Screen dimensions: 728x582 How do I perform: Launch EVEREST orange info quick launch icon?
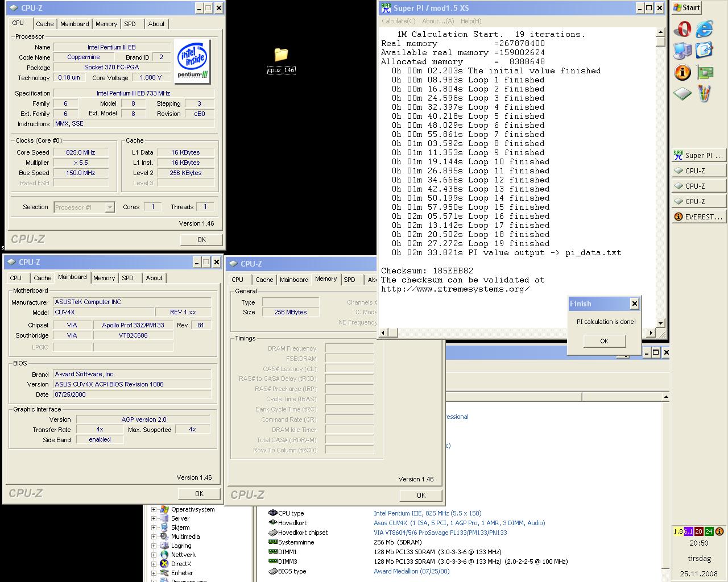click(x=682, y=72)
